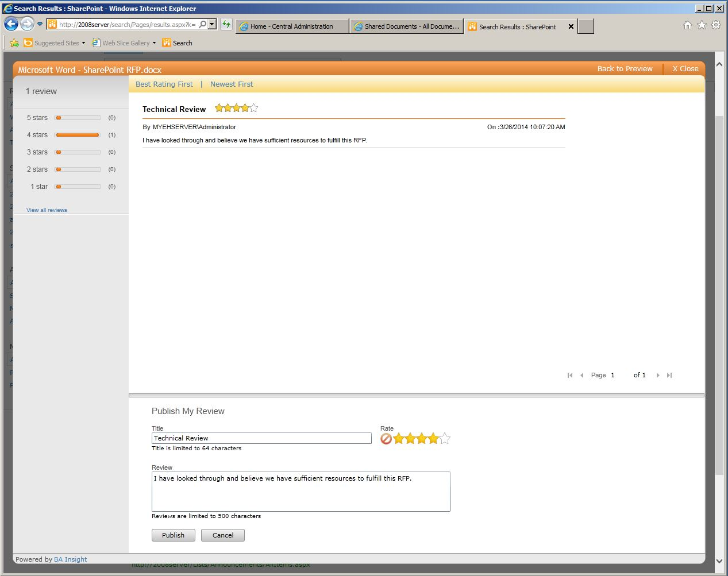Rate two stars in Publish My Review
728x576 pixels.
(410, 439)
